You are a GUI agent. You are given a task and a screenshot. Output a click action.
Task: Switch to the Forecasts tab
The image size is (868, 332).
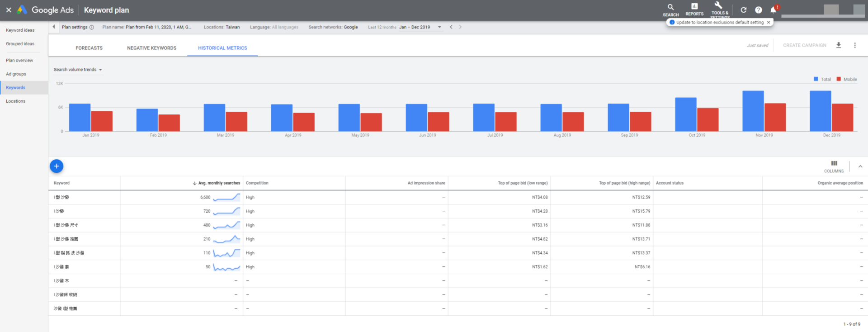tap(89, 48)
